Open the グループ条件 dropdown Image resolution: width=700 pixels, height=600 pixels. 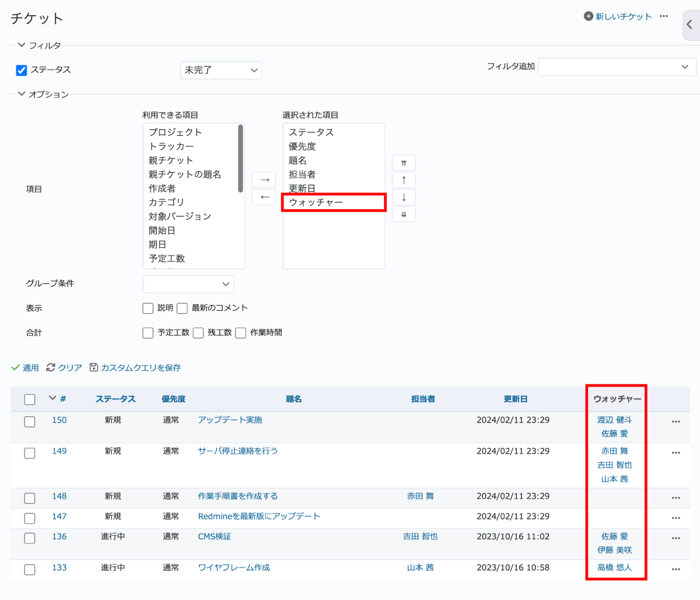[x=188, y=284]
